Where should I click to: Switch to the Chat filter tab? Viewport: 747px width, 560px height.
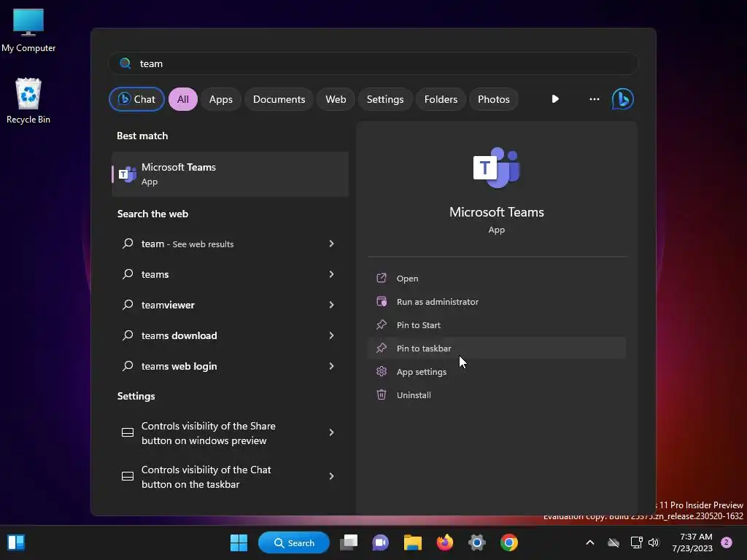click(136, 99)
